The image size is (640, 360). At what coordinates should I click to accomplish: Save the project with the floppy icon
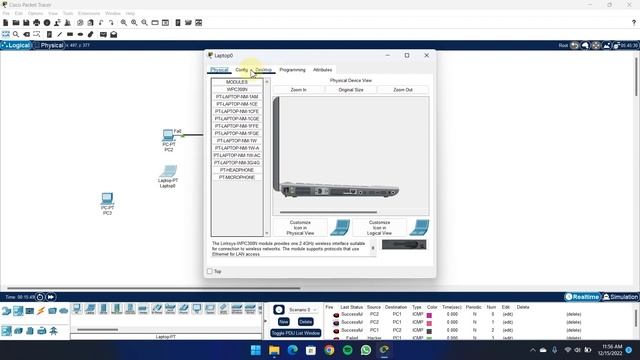click(26, 23)
